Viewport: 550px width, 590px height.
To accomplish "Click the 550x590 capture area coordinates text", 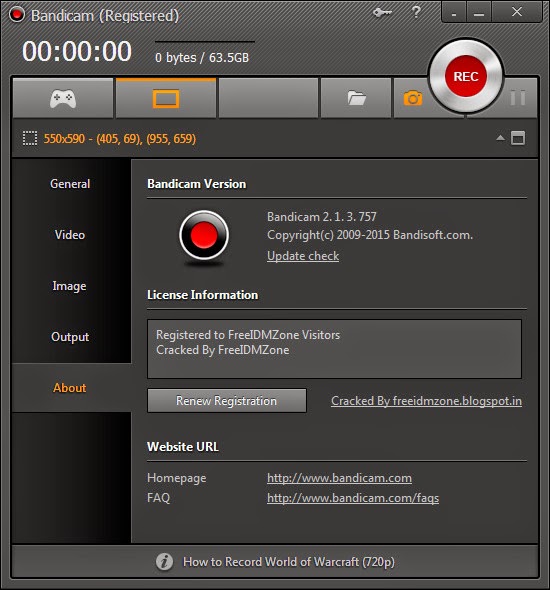I will pyautogui.click(x=120, y=138).
